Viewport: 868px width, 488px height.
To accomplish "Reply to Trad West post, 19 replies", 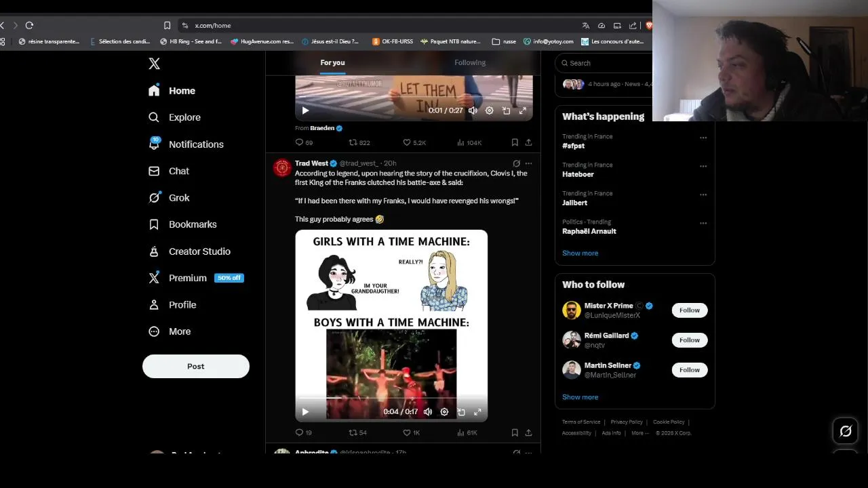I will (x=303, y=432).
